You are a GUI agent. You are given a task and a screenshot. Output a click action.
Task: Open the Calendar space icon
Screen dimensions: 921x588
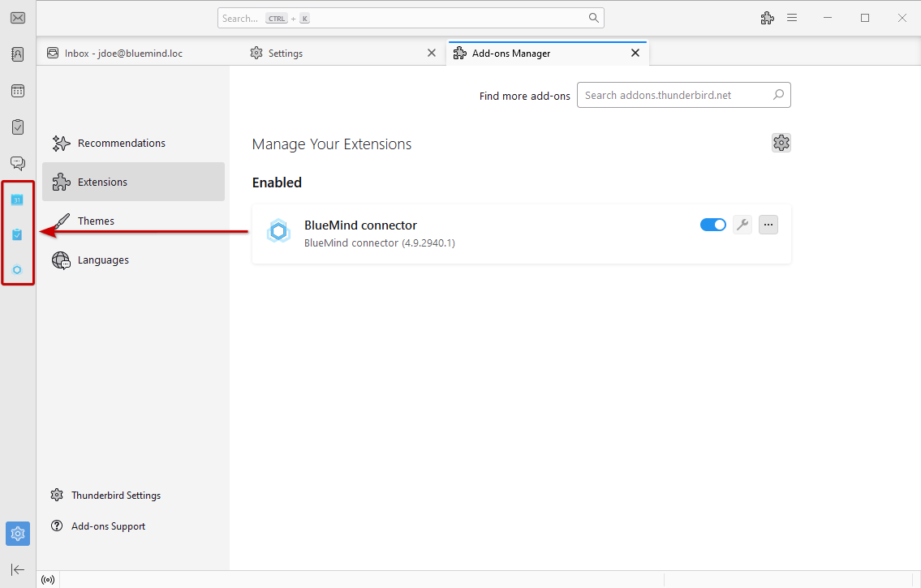pyautogui.click(x=17, y=91)
